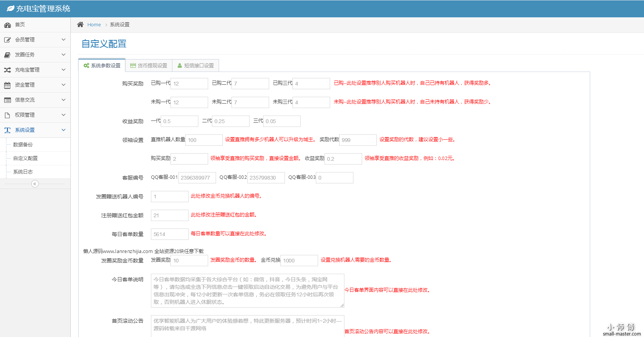This screenshot has width=644, height=337.
Task: Expand the 会员管理 menu chevron
Action: [63, 40]
